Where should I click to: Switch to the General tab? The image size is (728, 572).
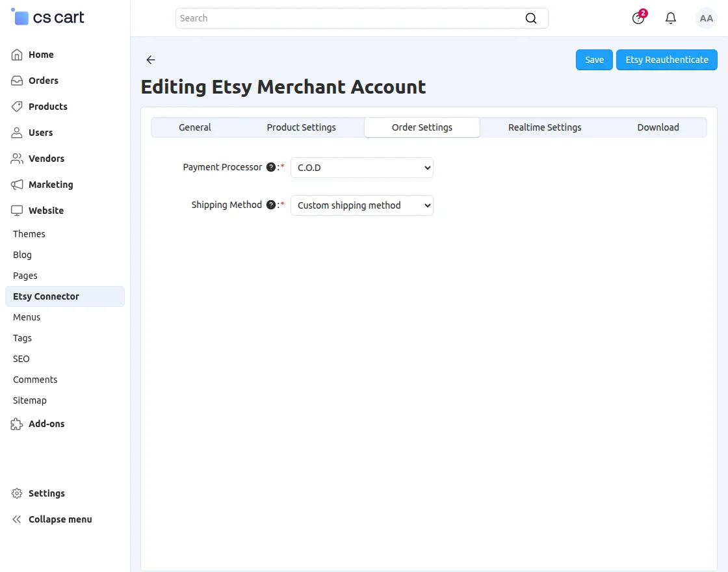pos(194,127)
